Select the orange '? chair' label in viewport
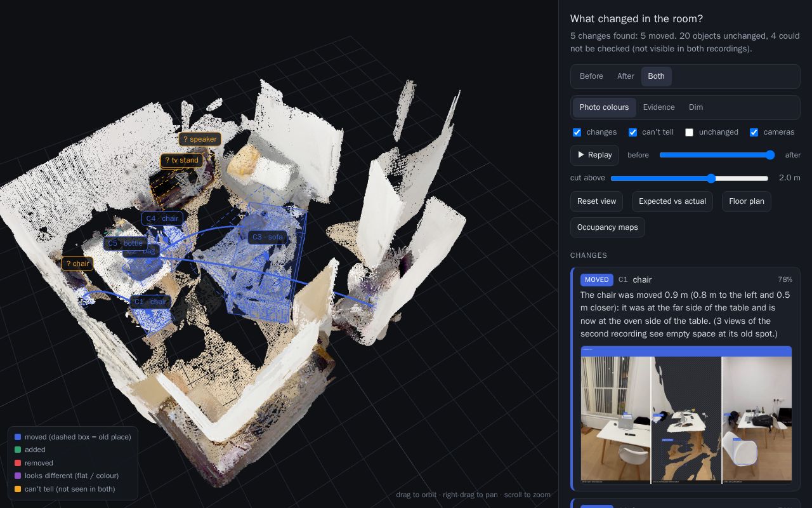This screenshot has width=812, height=508. coord(77,264)
